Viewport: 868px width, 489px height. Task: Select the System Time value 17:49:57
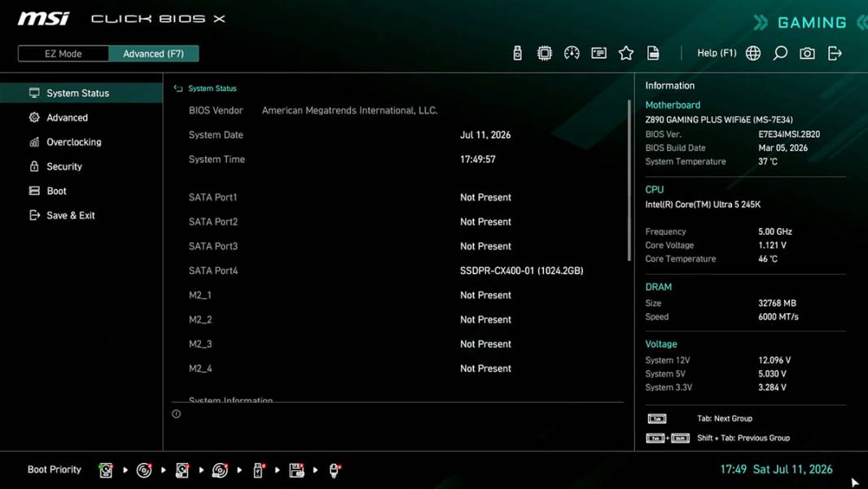[478, 159]
